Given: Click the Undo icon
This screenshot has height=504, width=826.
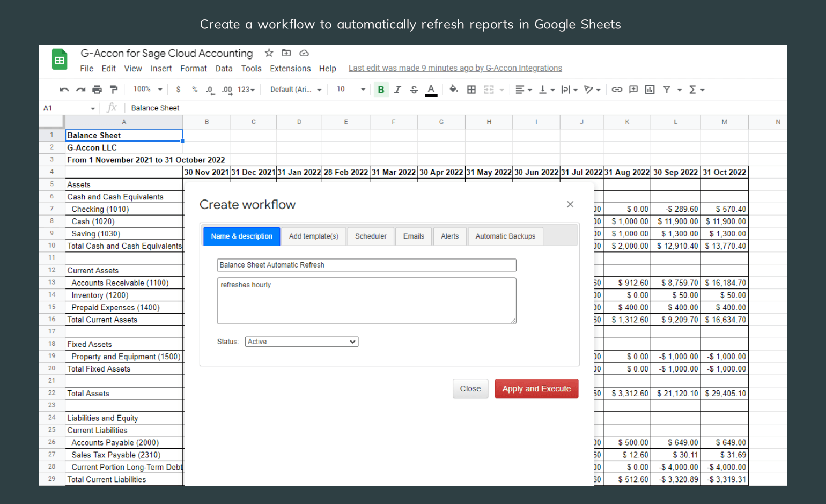Looking at the screenshot, I should pyautogui.click(x=64, y=90).
